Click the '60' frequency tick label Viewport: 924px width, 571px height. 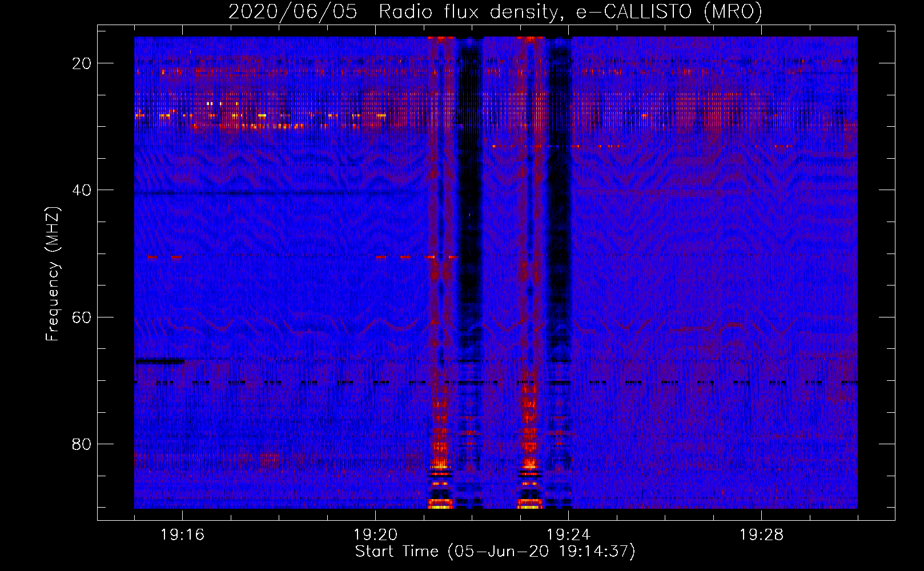tap(82, 317)
